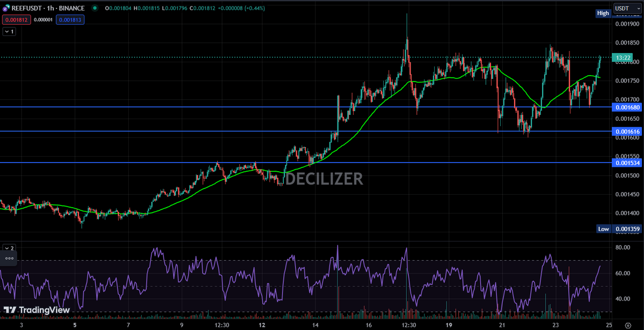This screenshot has height=330, width=644.
Task: Click the Low price marker label
Action: point(603,229)
